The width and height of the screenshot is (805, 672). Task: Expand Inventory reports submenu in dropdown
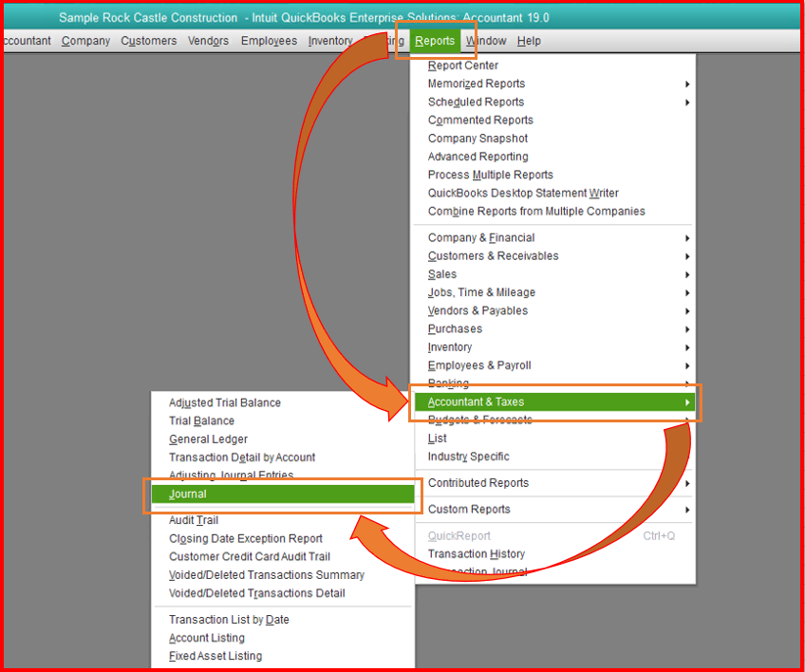click(x=554, y=347)
